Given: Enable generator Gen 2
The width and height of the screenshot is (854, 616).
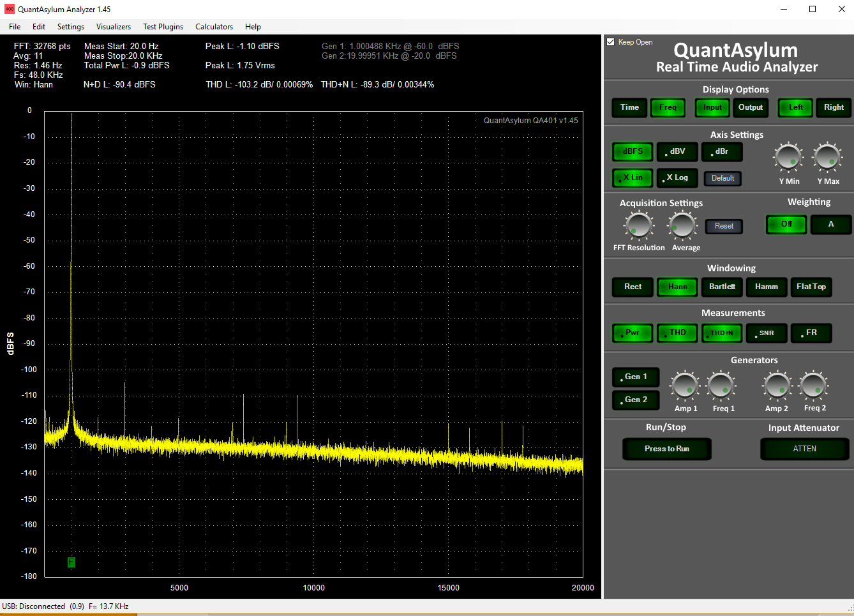Looking at the screenshot, I should pos(636,400).
